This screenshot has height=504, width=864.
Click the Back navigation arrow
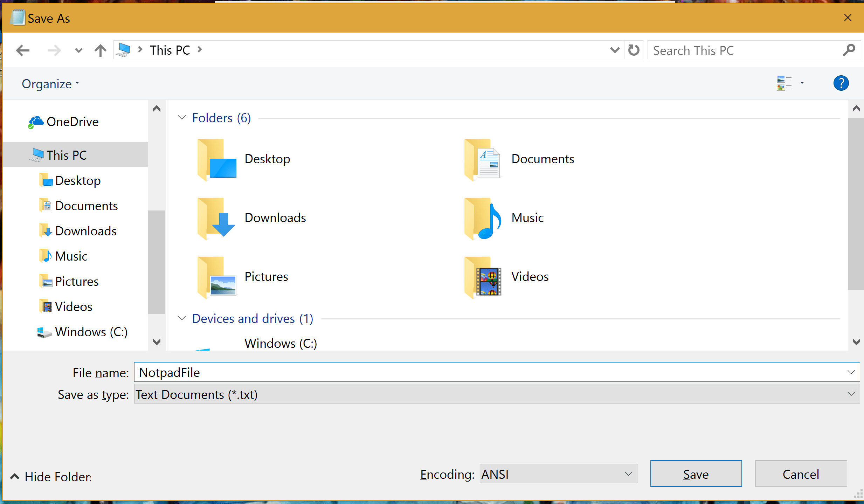click(23, 50)
